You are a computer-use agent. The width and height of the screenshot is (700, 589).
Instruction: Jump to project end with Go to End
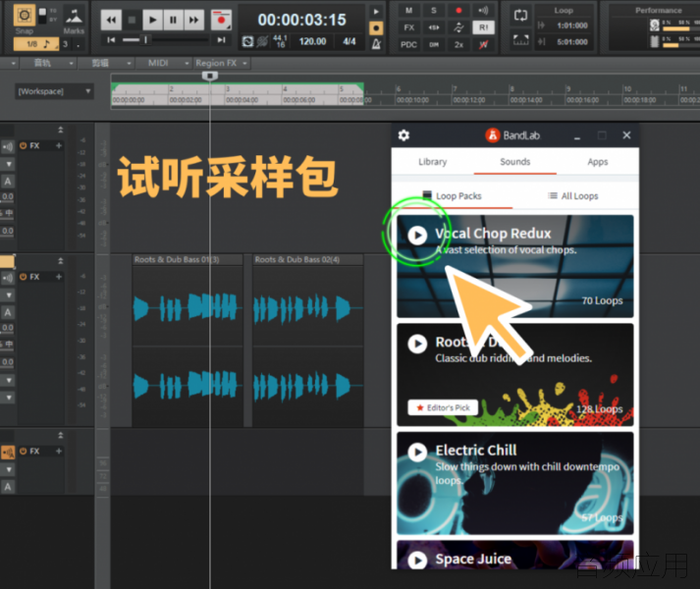coord(222,40)
